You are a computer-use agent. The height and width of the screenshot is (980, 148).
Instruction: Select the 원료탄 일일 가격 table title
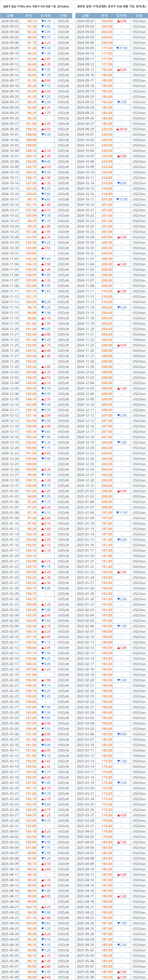point(111,6)
